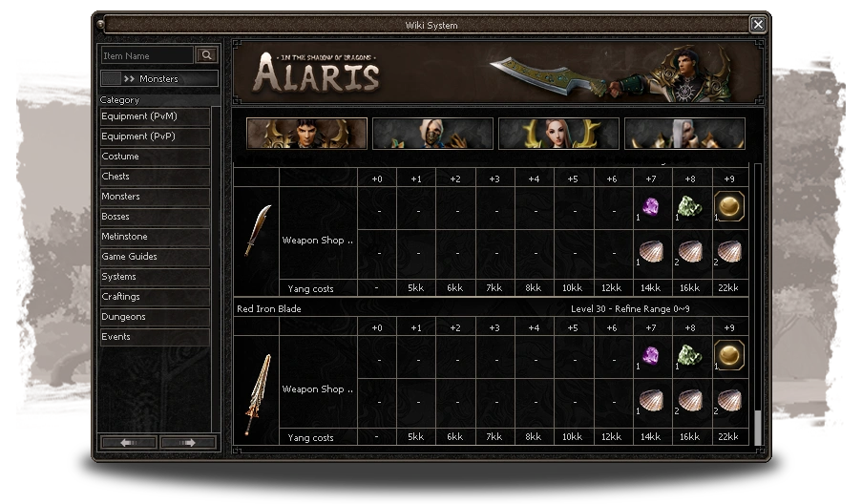Click the Item Name search field
862x504 pixels.
(147, 55)
